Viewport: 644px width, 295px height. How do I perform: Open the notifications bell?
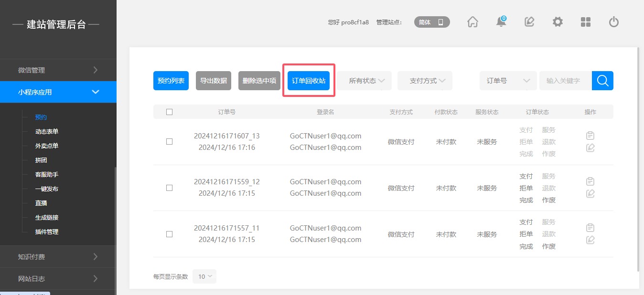click(x=501, y=22)
